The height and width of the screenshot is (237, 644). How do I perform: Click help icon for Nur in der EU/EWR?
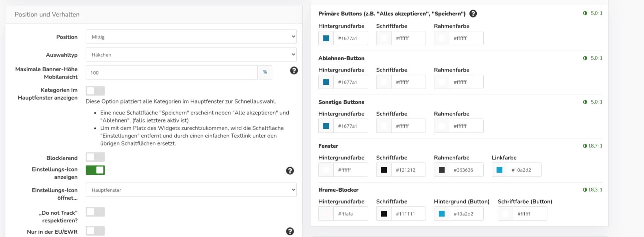[x=290, y=232]
